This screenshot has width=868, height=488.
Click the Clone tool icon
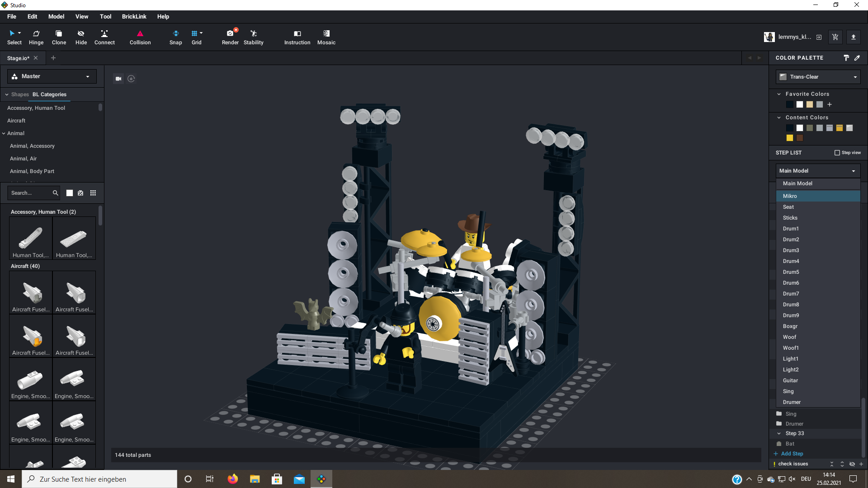(x=59, y=37)
